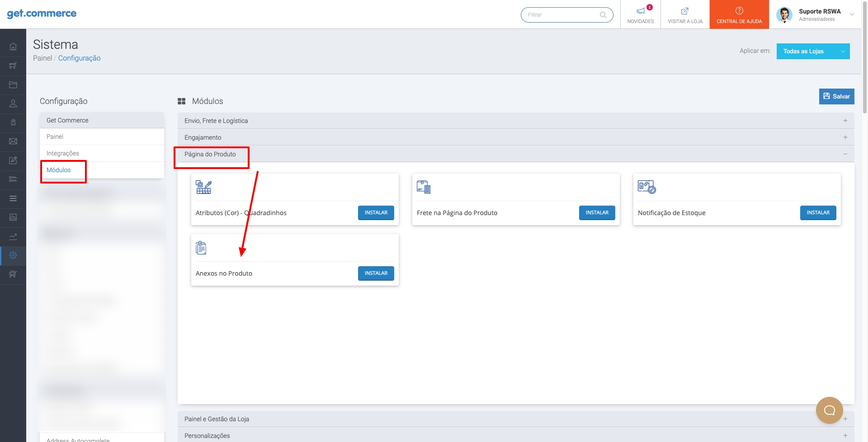Open the envelope mail icon in sidebar
Image resolution: width=868 pixels, height=442 pixels.
coord(13,141)
